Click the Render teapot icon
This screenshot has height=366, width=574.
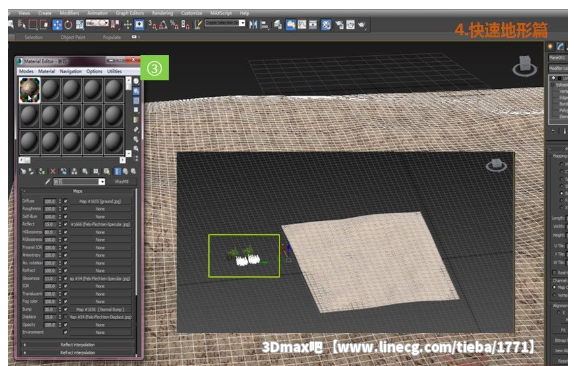click(x=362, y=25)
